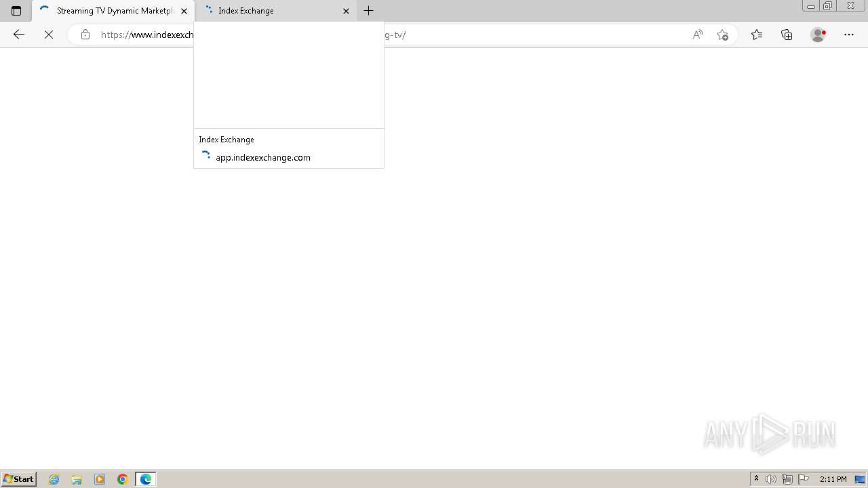
Task: Close the Index Exchange tab
Action: coord(346,11)
